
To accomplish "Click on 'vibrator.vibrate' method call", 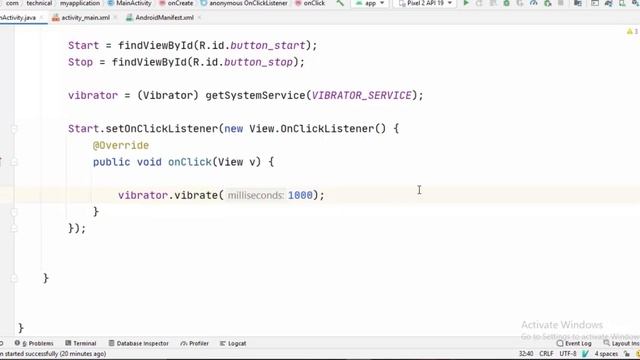I will (168, 195).
